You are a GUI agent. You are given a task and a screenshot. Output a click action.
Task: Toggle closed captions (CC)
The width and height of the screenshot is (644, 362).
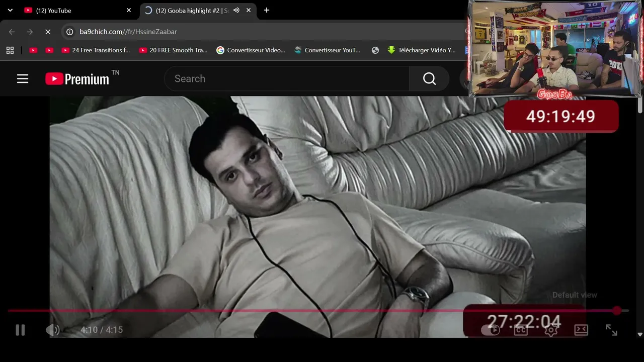pyautogui.click(x=521, y=330)
